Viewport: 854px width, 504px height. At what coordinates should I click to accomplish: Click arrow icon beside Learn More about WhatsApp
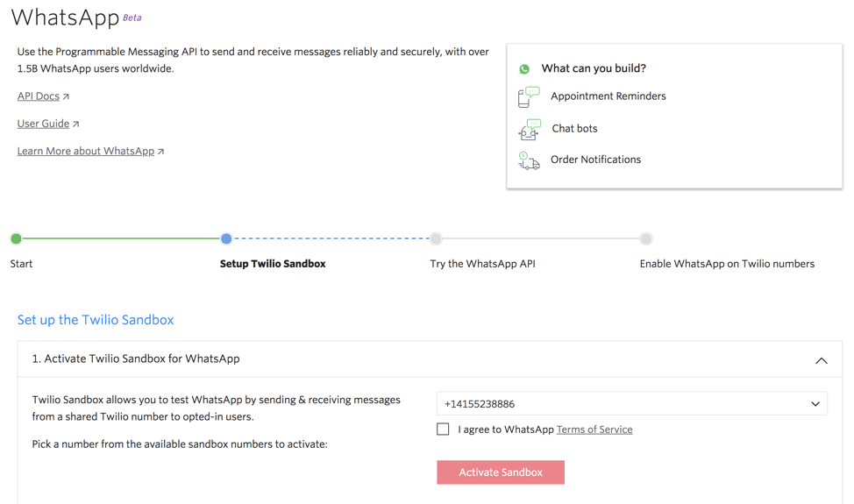(161, 152)
